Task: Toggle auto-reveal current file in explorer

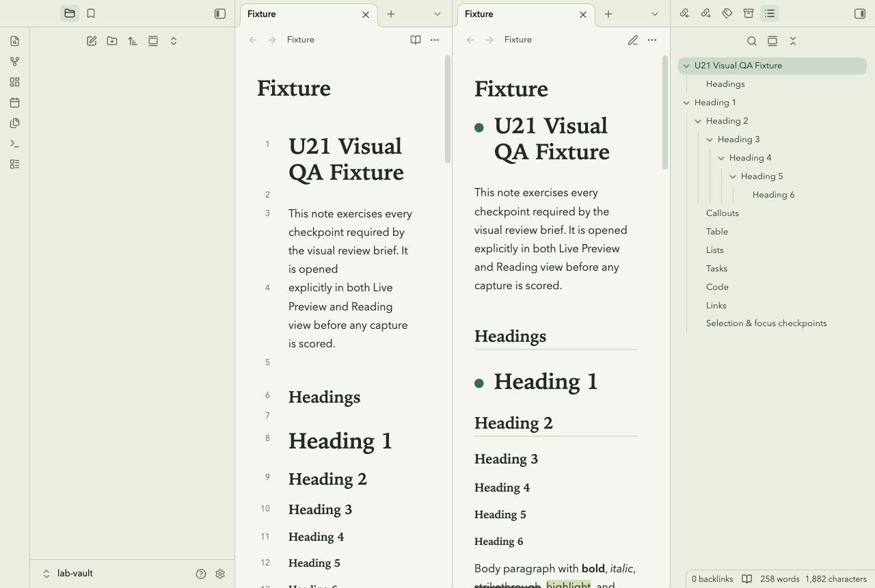Action: tap(153, 41)
